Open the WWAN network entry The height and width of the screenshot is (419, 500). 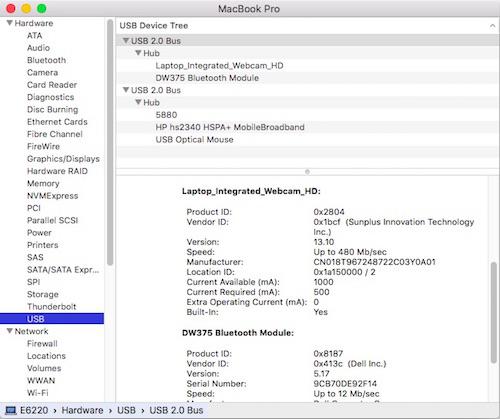coord(41,380)
